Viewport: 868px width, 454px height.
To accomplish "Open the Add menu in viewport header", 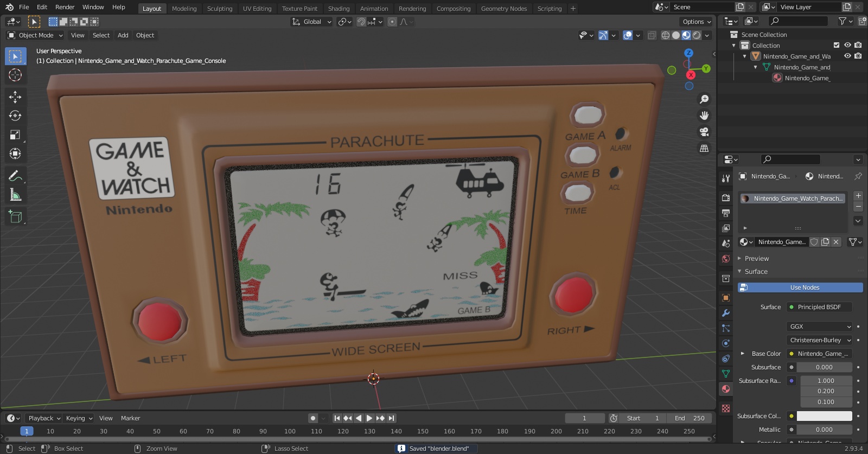I will pos(123,35).
